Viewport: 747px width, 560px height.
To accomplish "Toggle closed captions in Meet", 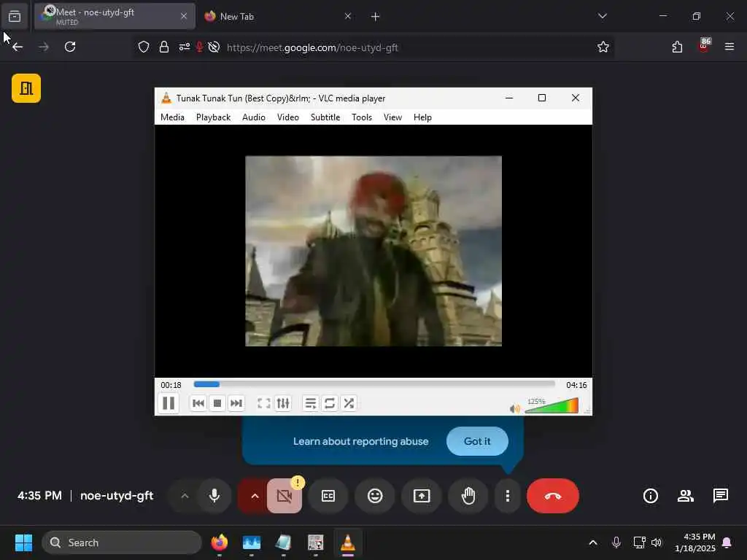I will [328, 496].
